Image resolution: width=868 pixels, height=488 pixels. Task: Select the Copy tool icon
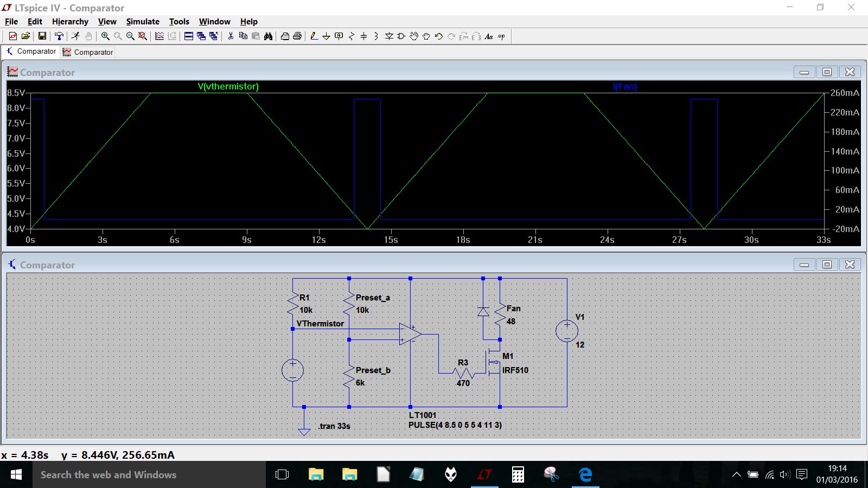tap(243, 36)
